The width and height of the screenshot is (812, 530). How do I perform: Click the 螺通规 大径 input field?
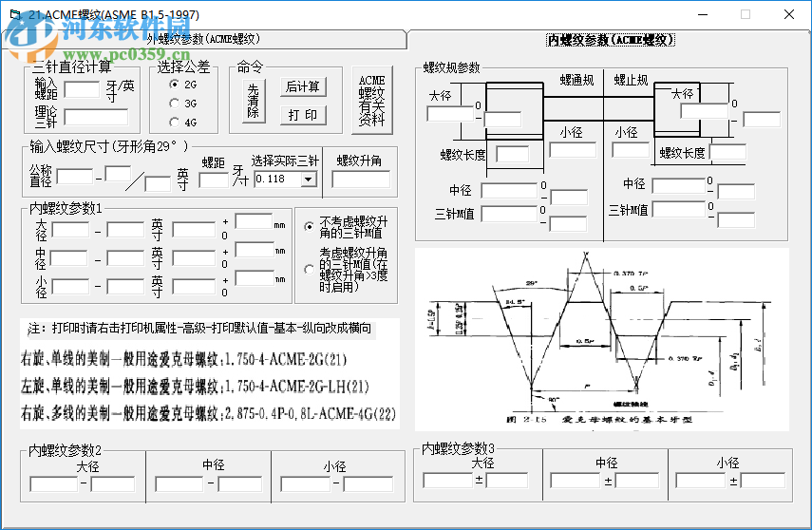coord(450,113)
